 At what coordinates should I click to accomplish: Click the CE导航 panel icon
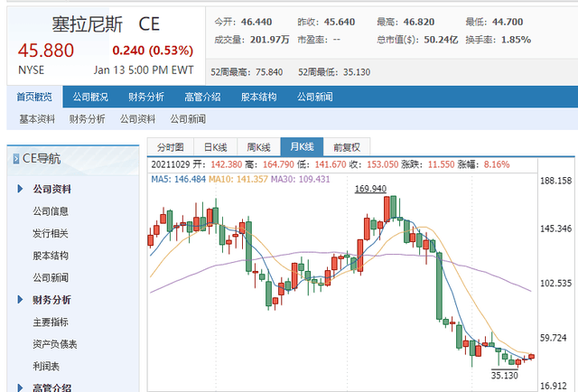pos(15,159)
